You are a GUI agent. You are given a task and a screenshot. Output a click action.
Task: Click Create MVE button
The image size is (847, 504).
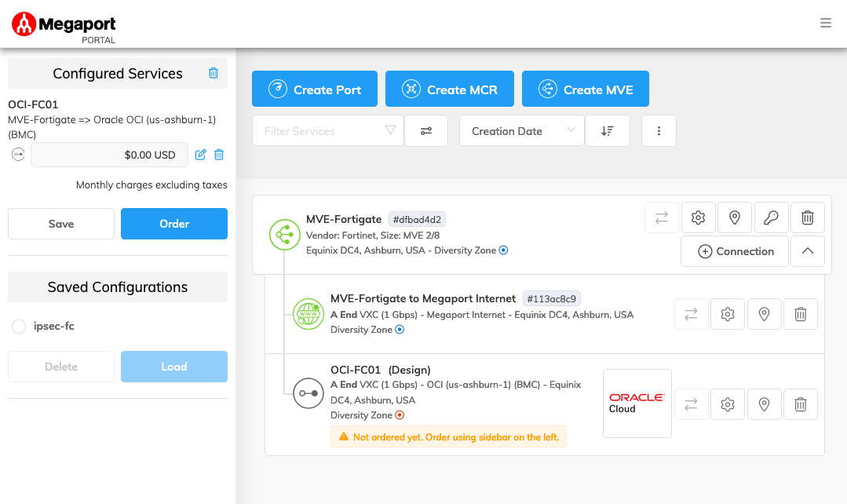(586, 89)
